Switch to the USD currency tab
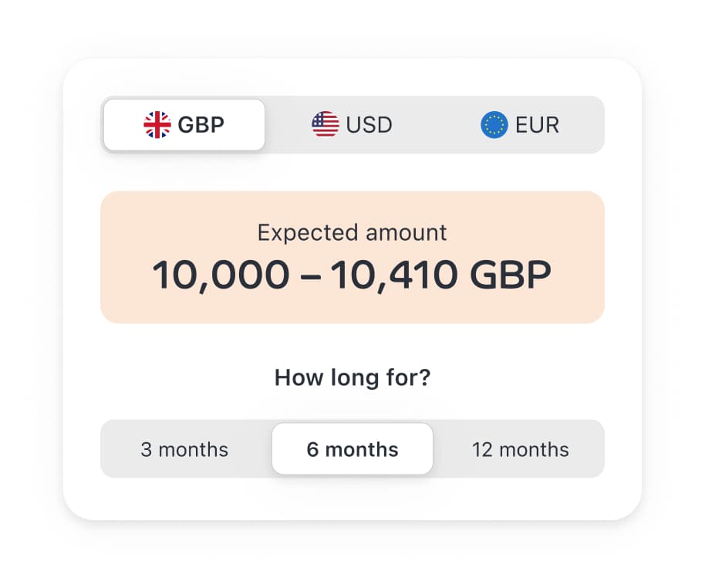This screenshot has width=705, height=588. point(352,125)
